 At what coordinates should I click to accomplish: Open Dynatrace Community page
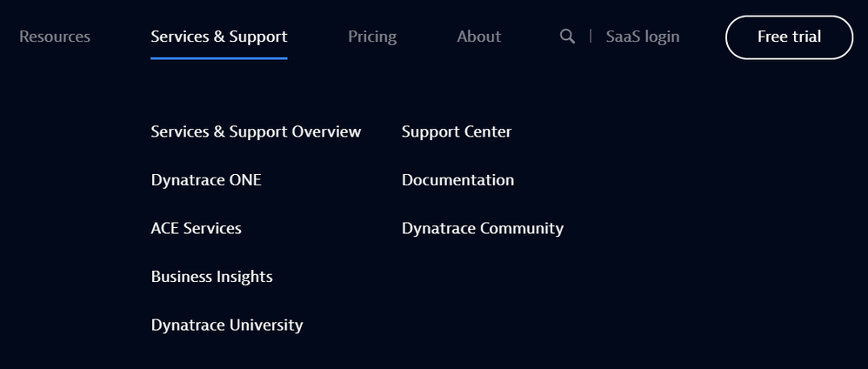[x=483, y=228]
